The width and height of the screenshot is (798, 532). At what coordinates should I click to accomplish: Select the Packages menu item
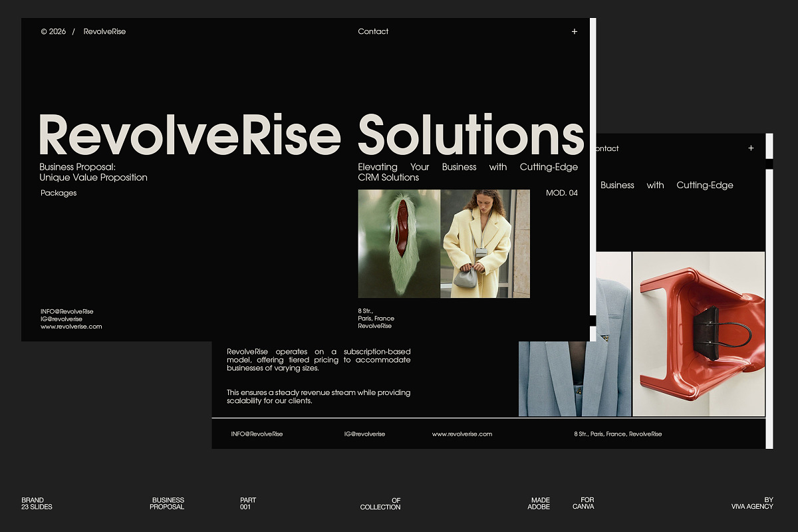coord(59,193)
